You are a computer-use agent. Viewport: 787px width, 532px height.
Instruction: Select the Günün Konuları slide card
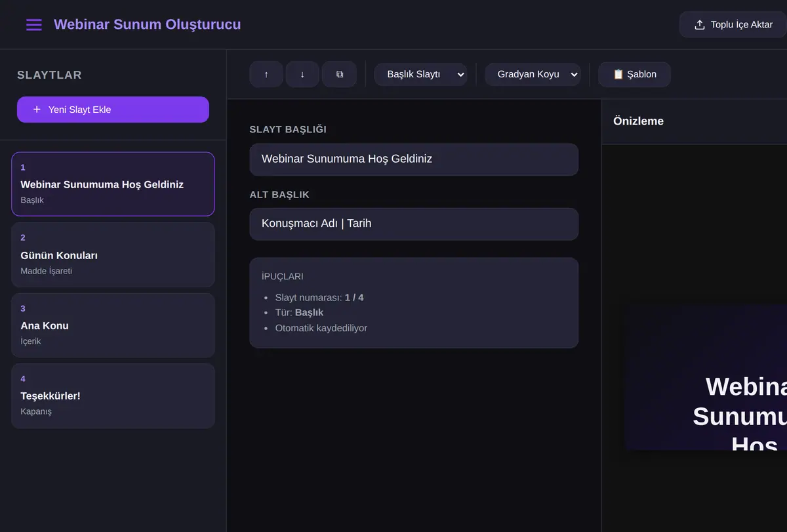113,255
